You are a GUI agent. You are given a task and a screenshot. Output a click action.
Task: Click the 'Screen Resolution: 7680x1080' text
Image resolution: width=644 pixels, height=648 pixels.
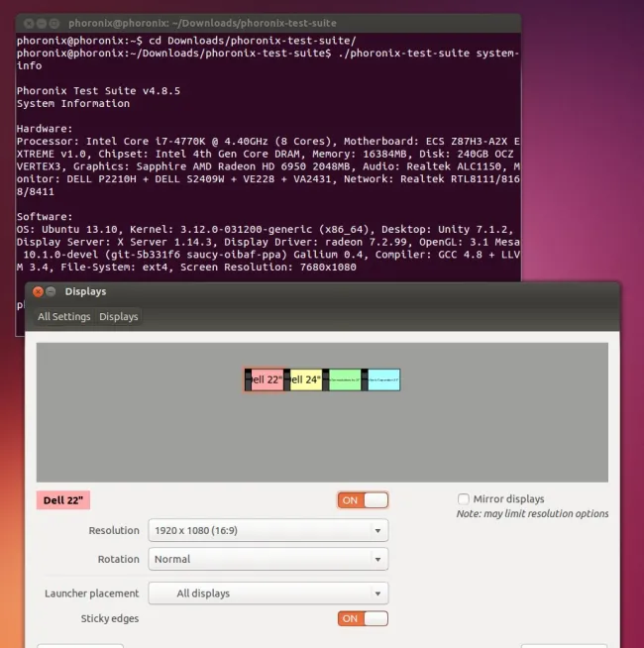coord(268,267)
